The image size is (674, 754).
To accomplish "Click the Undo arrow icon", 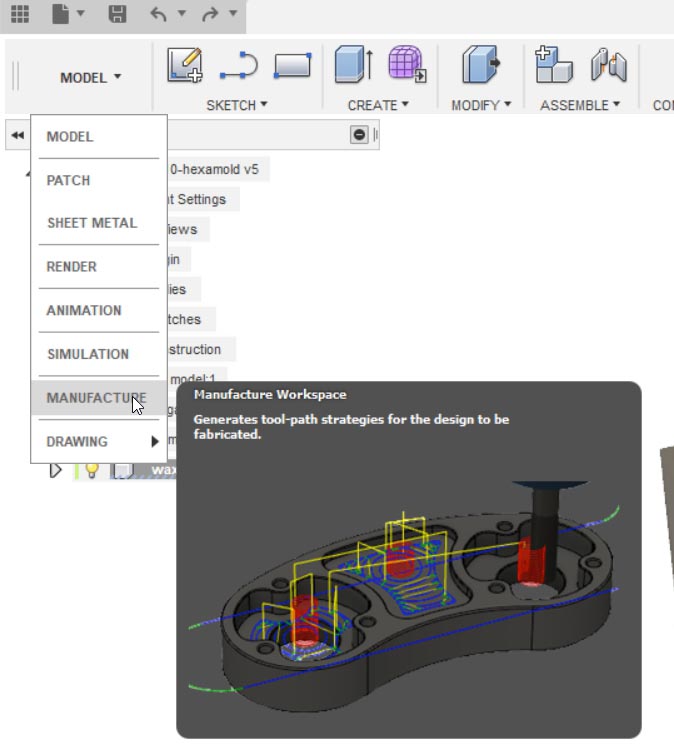I will tap(159, 14).
